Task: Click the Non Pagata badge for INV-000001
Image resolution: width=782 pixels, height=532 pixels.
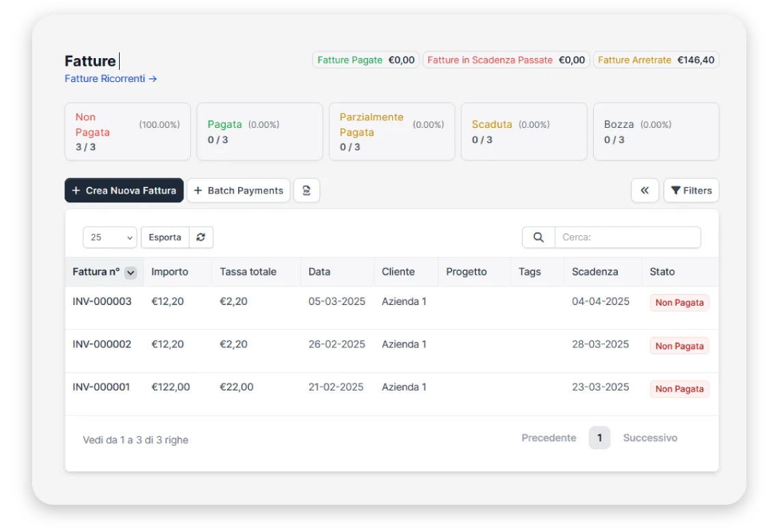Action: point(679,389)
